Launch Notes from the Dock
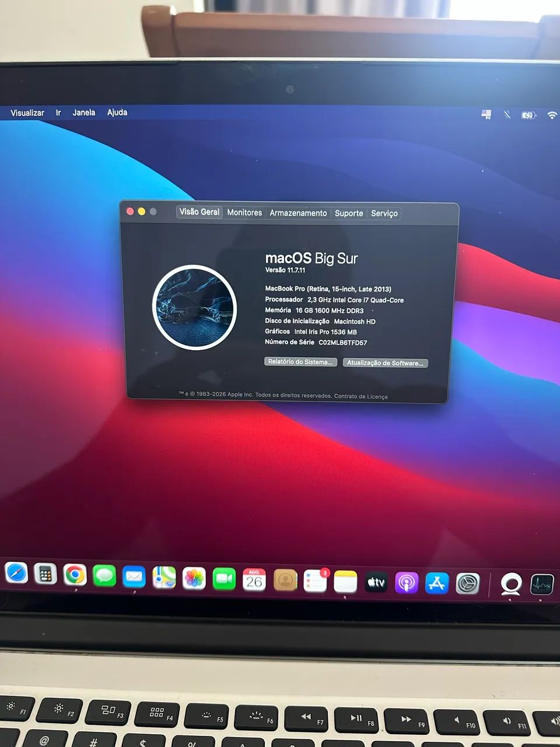The image size is (560, 747). click(345, 581)
